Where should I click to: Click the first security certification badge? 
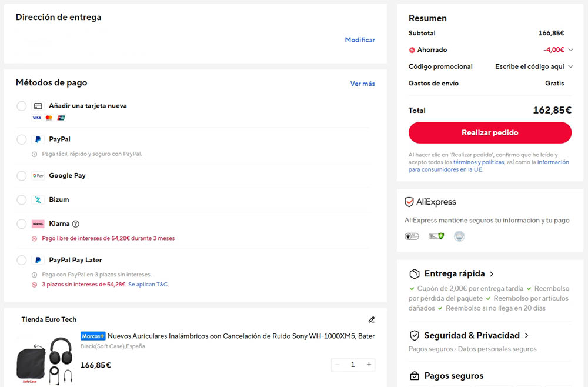click(412, 236)
